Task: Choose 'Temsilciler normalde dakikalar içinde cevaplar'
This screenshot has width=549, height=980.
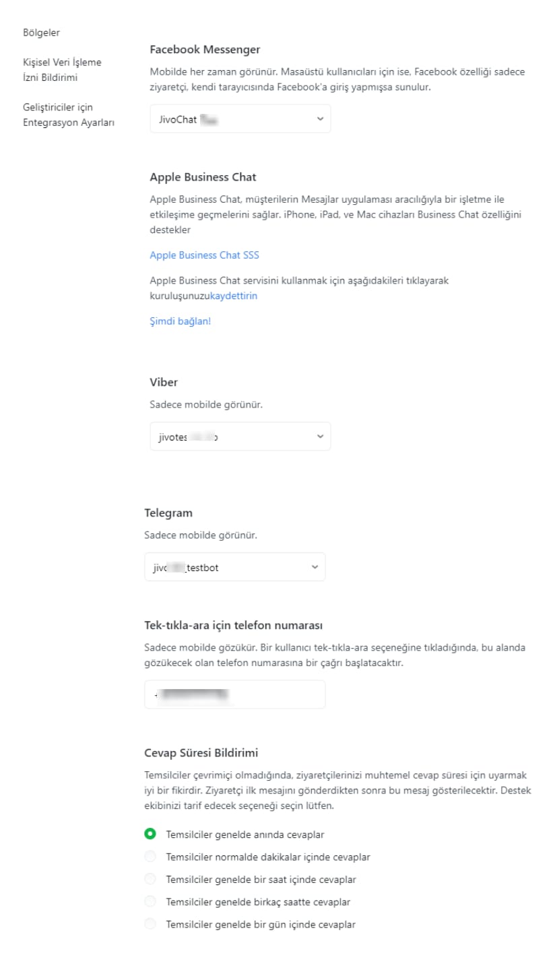Action: (150, 857)
